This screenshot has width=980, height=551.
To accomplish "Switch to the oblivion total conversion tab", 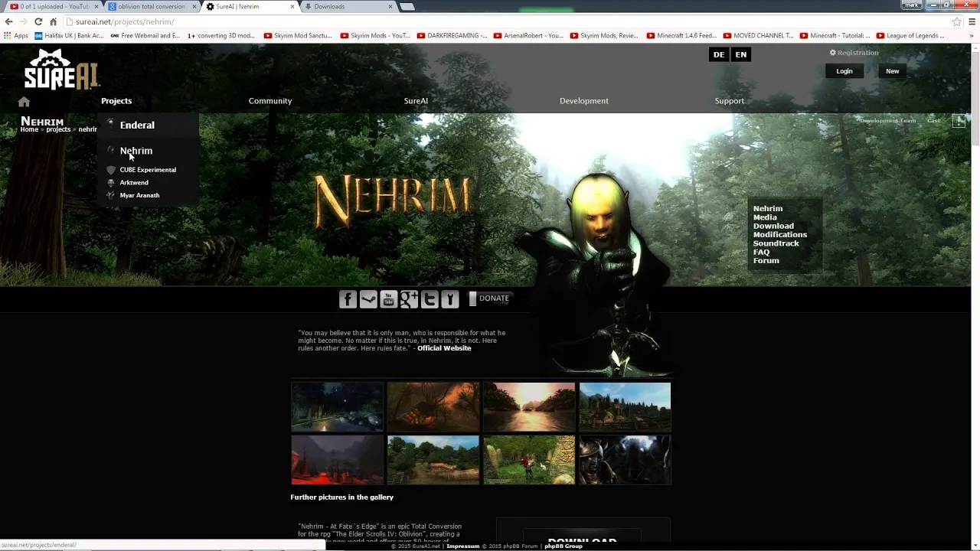I will pos(151,6).
